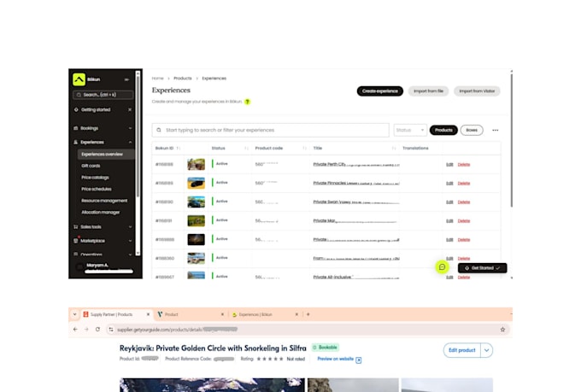Sort by Bokun ID column arrows
Image resolution: width=581 pixels, height=392 pixels.
[x=179, y=149]
